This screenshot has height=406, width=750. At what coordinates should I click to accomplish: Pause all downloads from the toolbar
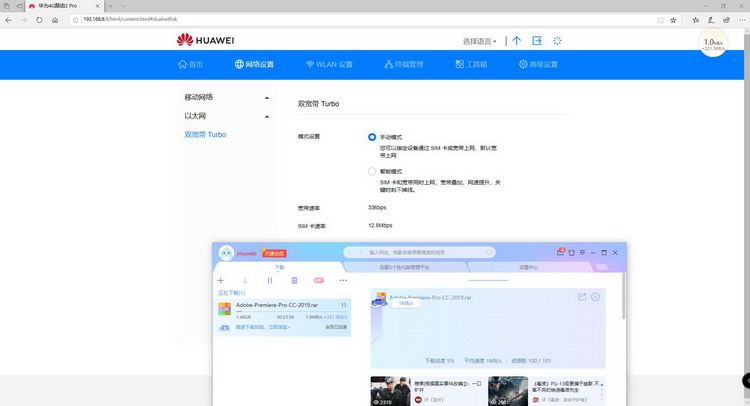click(x=269, y=280)
